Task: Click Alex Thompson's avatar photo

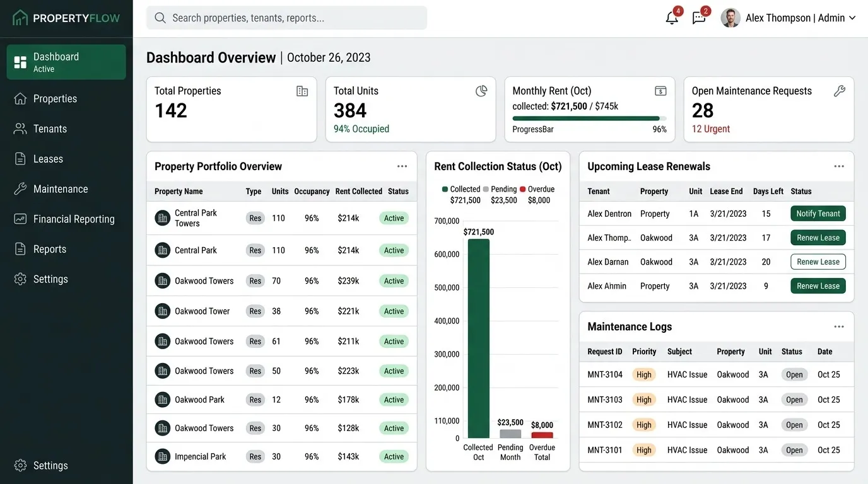Action: [x=730, y=18]
